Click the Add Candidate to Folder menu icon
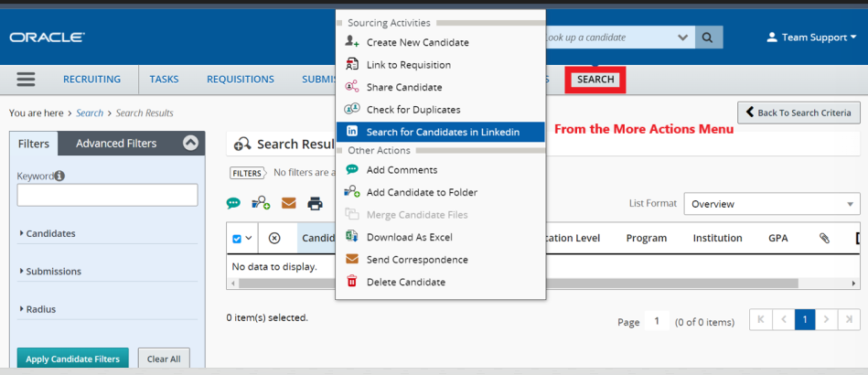 coord(352,192)
